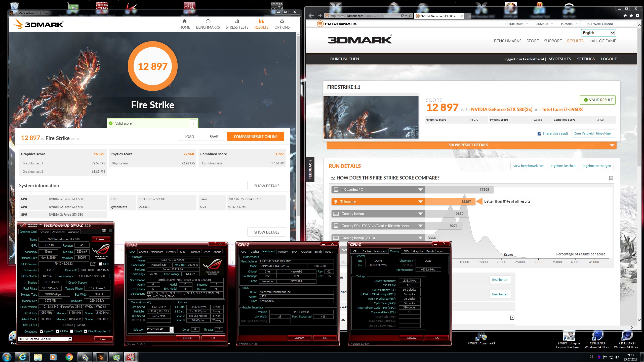The height and width of the screenshot is (362, 644).
Task: Click the Valid score help question mark
Action: pyautogui.click(x=193, y=123)
